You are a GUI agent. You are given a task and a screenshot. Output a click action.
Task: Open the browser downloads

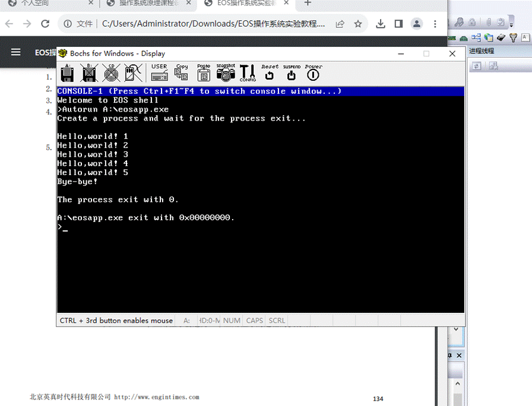pyautogui.click(x=381, y=24)
